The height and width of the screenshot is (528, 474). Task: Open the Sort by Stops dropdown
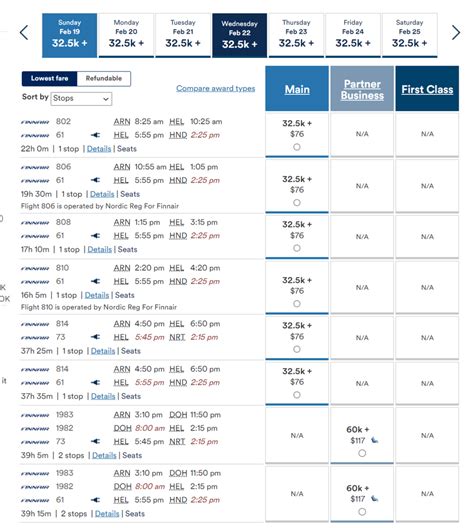[81, 99]
